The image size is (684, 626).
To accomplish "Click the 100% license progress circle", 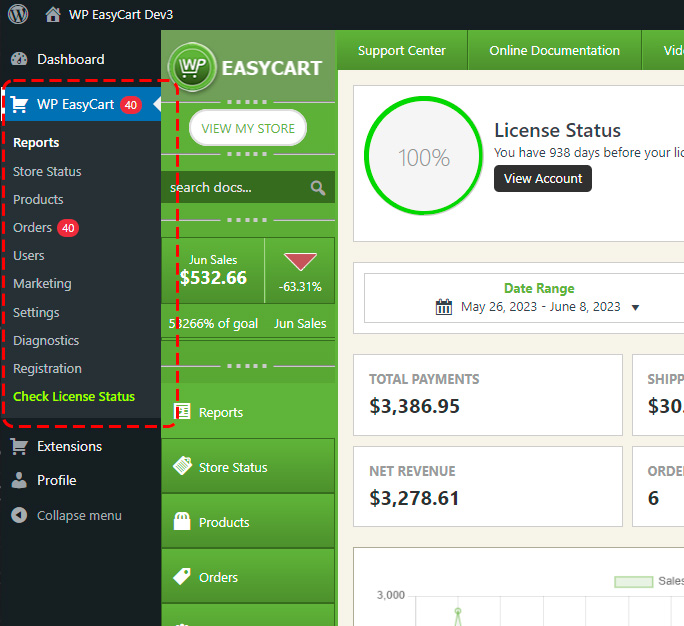I will click(423, 158).
